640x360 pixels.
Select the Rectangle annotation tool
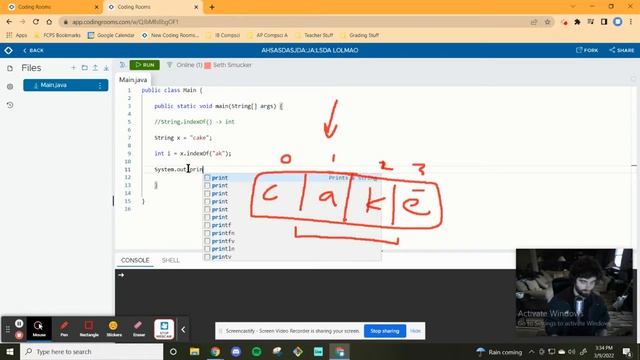89,329
